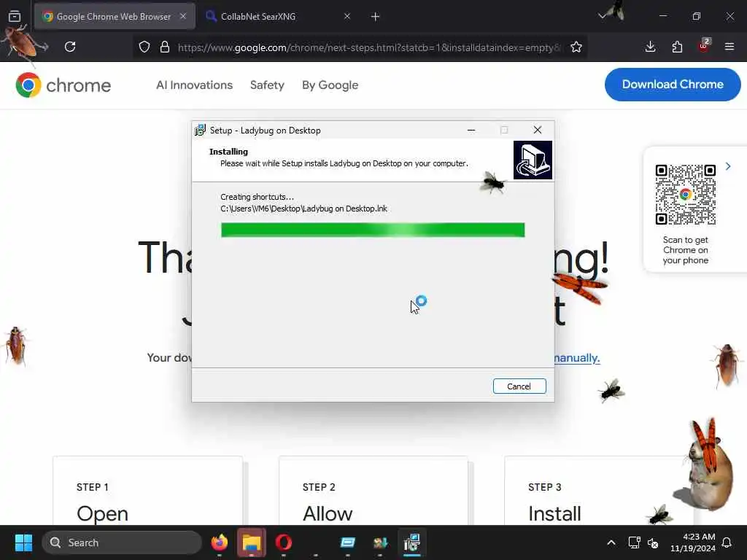The height and width of the screenshot is (560, 747).
Task: Close the Ladybug Setup dialog
Action: pyautogui.click(x=538, y=130)
